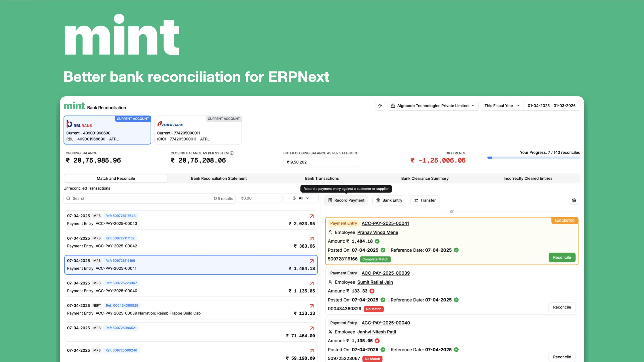Click the reconciliation progress bar

click(534, 158)
